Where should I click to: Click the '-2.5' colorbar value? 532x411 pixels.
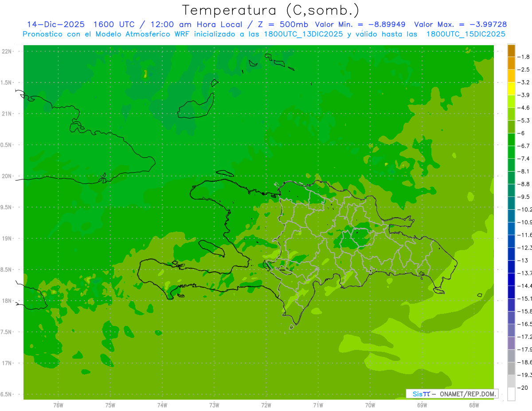(524, 70)
